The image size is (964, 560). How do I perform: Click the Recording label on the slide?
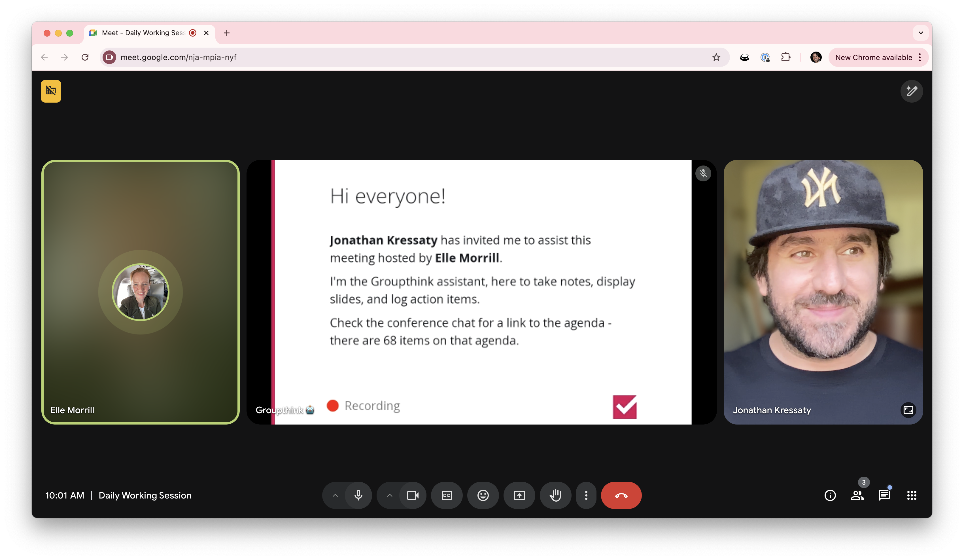[x=372, y=406]
